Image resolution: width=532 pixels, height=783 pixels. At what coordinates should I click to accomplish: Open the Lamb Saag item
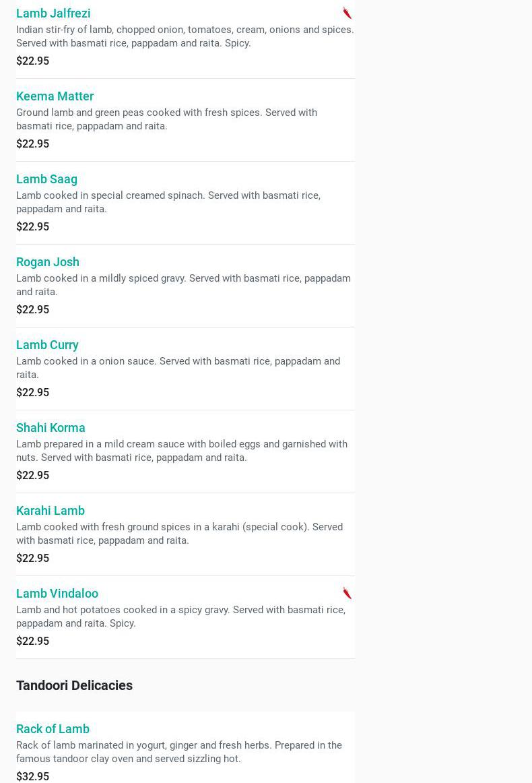point(46,179)
